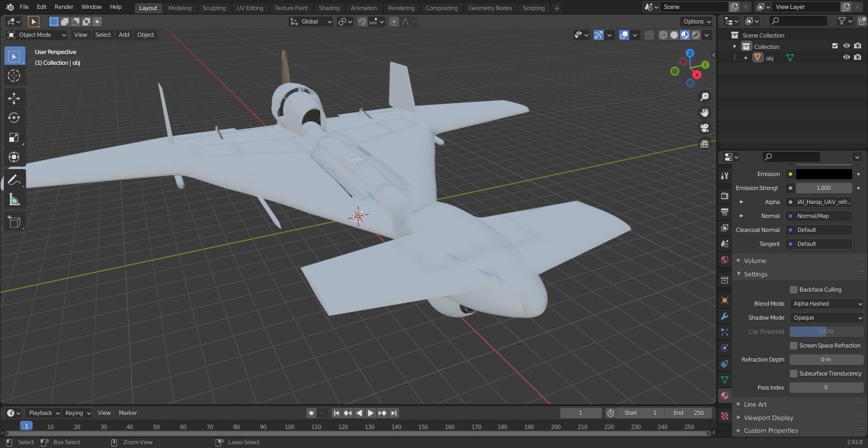Open the Object Mode dropdown

pos(37,35)
